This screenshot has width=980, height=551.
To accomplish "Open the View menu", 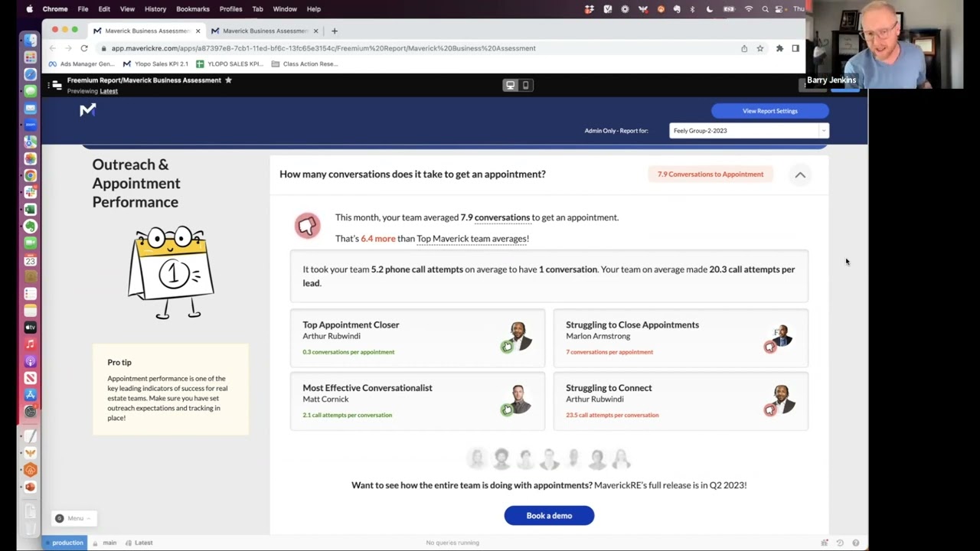I will 127,8.
